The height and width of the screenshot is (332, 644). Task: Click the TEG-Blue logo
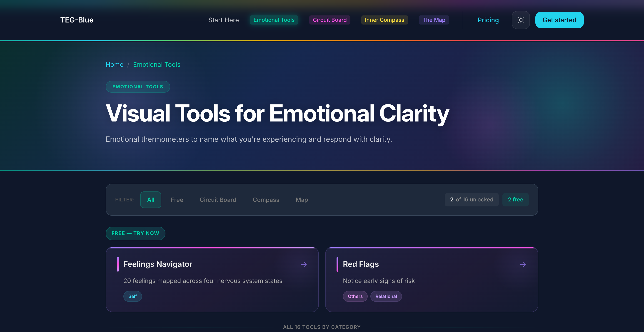pyautogui.click(x=77, y=20)
